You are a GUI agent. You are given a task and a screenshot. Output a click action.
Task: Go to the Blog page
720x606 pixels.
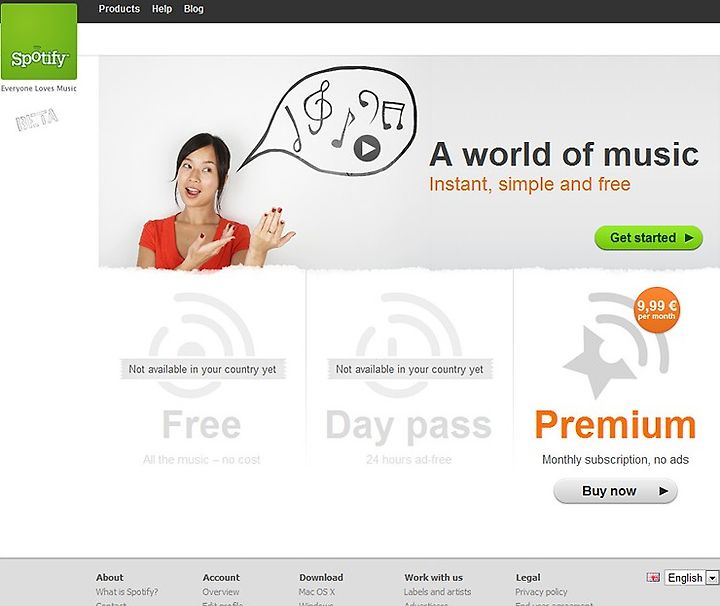194,9
